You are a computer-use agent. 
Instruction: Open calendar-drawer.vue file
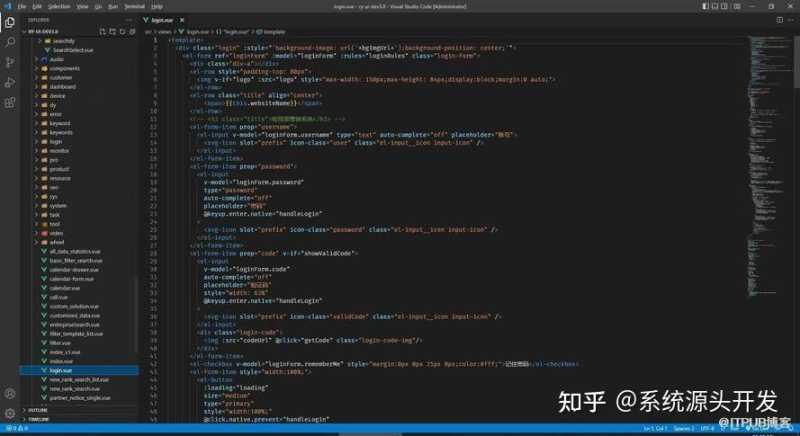[74, 270]
